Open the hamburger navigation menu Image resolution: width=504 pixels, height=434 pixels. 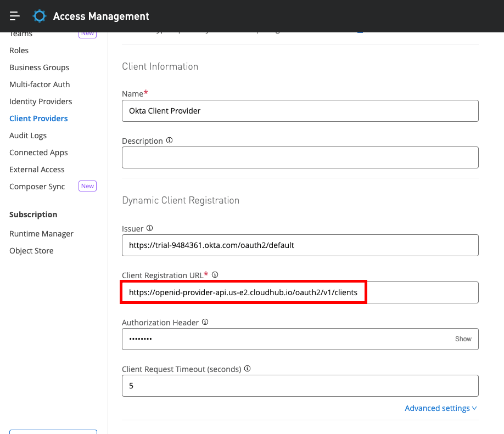(x=14, y=16)
